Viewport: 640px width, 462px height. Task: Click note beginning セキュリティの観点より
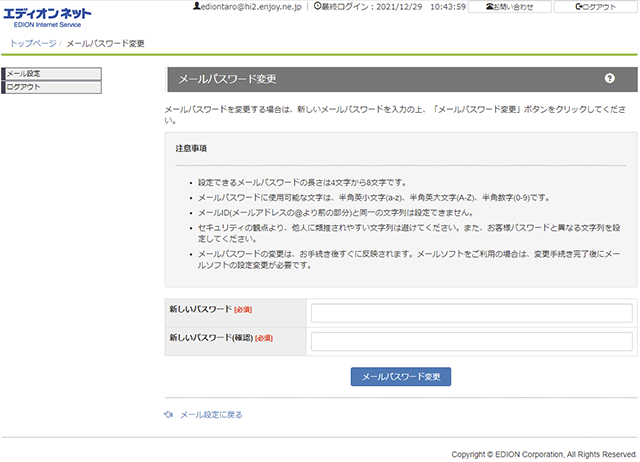(x=409, y=233)
